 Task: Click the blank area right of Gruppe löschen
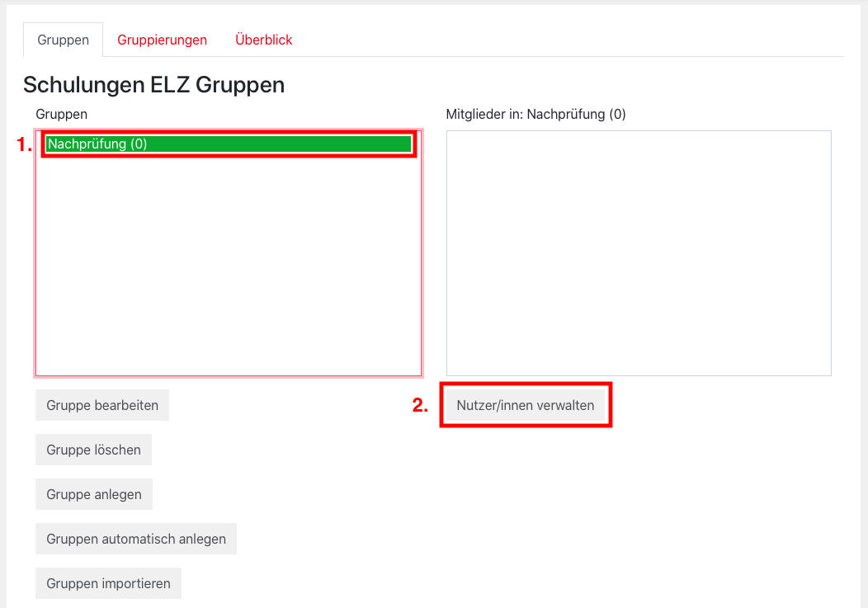[x=289, y=450]
